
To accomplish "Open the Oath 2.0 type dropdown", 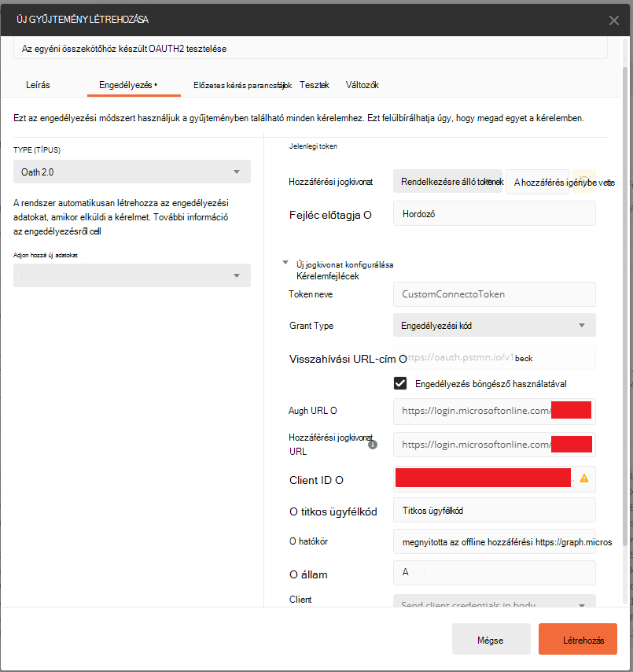I will point(132,172).
